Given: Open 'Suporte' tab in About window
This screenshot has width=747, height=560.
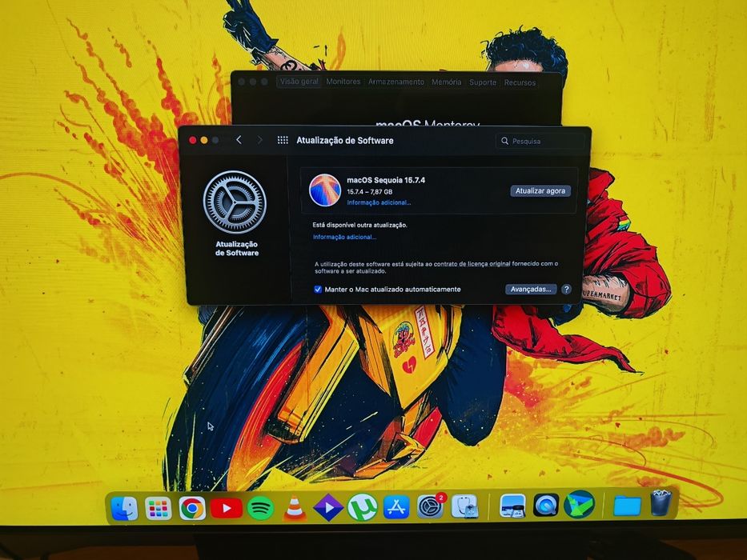Looking at the screenshot, I should 483,82.
